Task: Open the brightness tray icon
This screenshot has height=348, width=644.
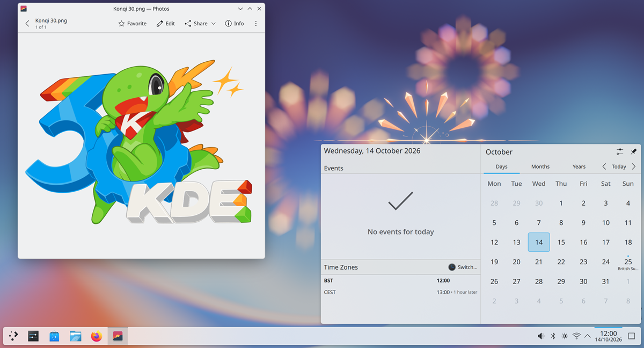Action: click(565, 336)
